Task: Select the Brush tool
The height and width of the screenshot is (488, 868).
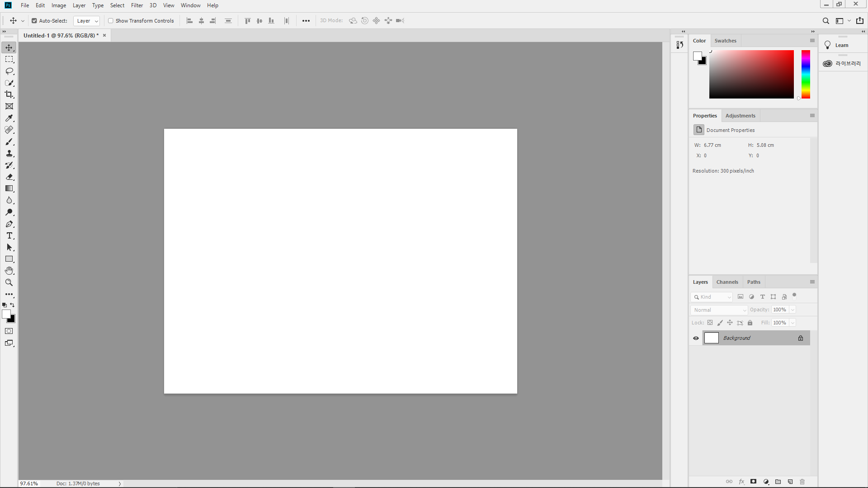Action: [9, 142]
